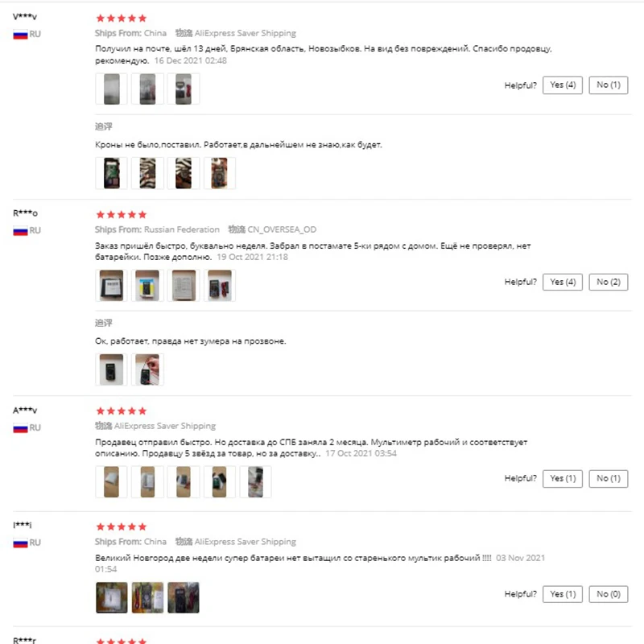
Task: Click the five-star rating on V***v's review
Action: pos(121,18)
